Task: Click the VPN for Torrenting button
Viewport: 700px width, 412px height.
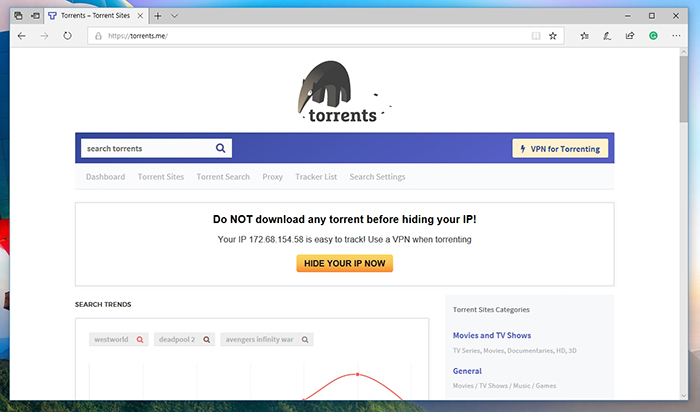Action: (x=560, y=149)
